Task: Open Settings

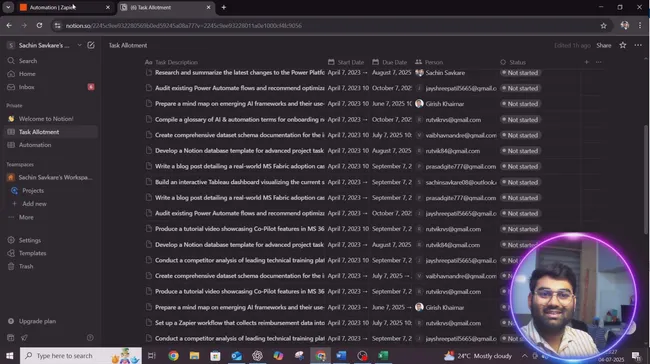Action: [29, 240]
